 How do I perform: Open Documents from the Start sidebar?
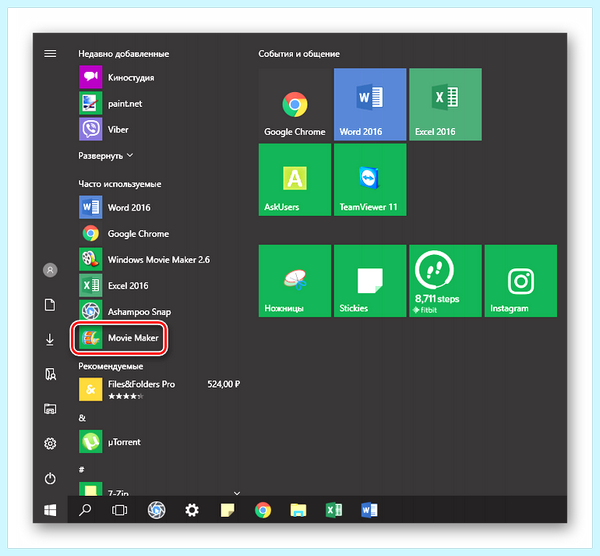click(50, 305)
